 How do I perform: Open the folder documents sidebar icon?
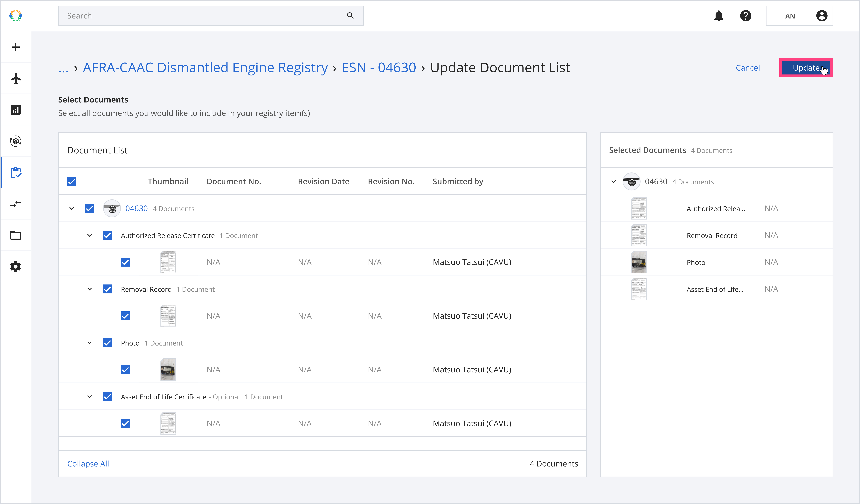point(16,235)
